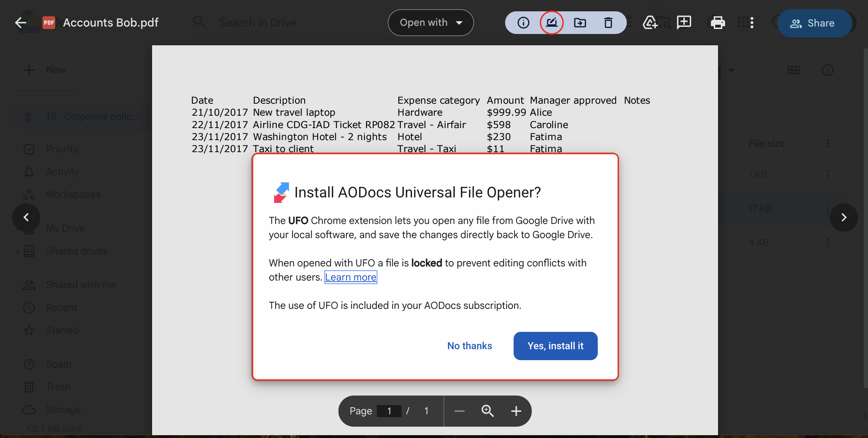Screen dimensions: 868x438
Task: Go to next file with right chevron
Action: [844, 217]
